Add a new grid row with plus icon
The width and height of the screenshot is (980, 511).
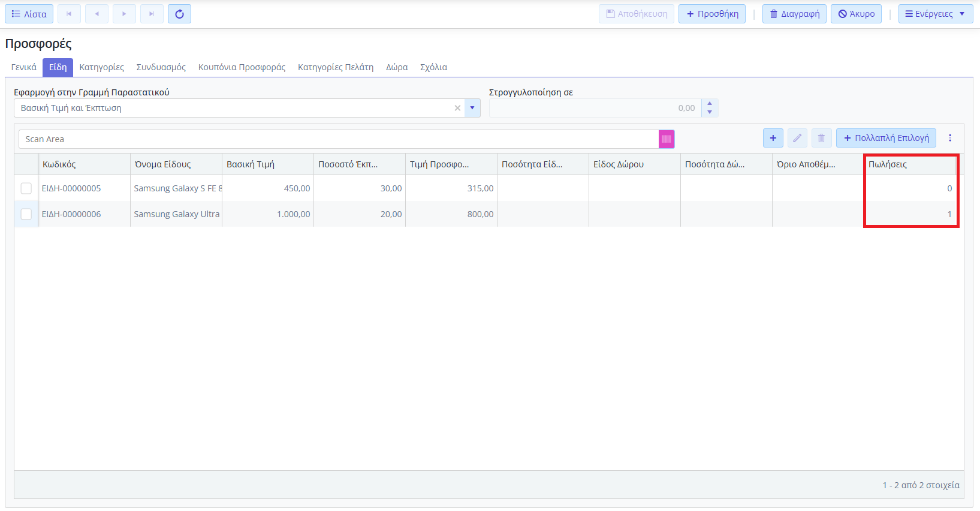[x=773, y=138]
